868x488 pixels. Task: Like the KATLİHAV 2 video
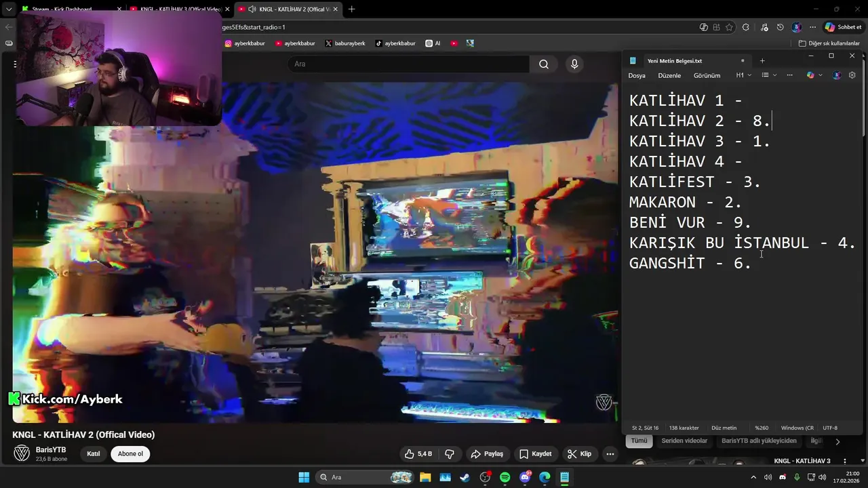tap(418, 454)
